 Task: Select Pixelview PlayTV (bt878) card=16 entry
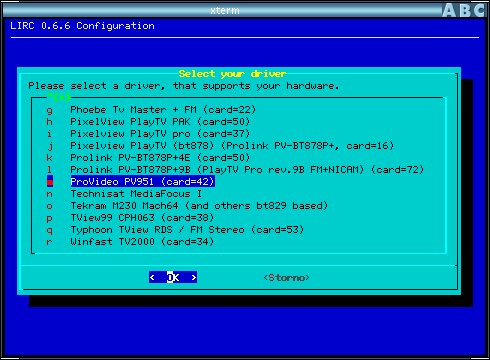point(232,146)
